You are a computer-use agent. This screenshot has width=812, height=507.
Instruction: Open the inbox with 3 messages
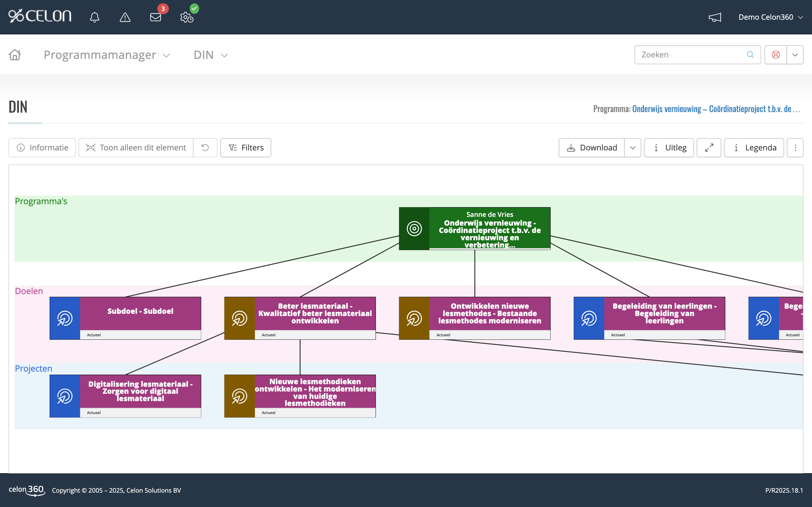(155, 17)
